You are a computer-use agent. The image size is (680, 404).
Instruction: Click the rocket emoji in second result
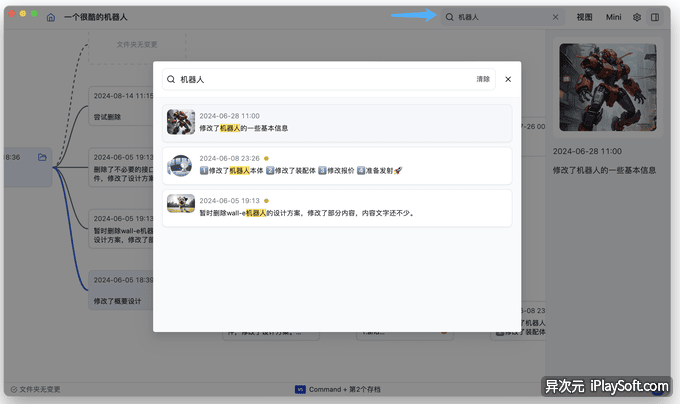pyautogui.click(x=398, y=171)
